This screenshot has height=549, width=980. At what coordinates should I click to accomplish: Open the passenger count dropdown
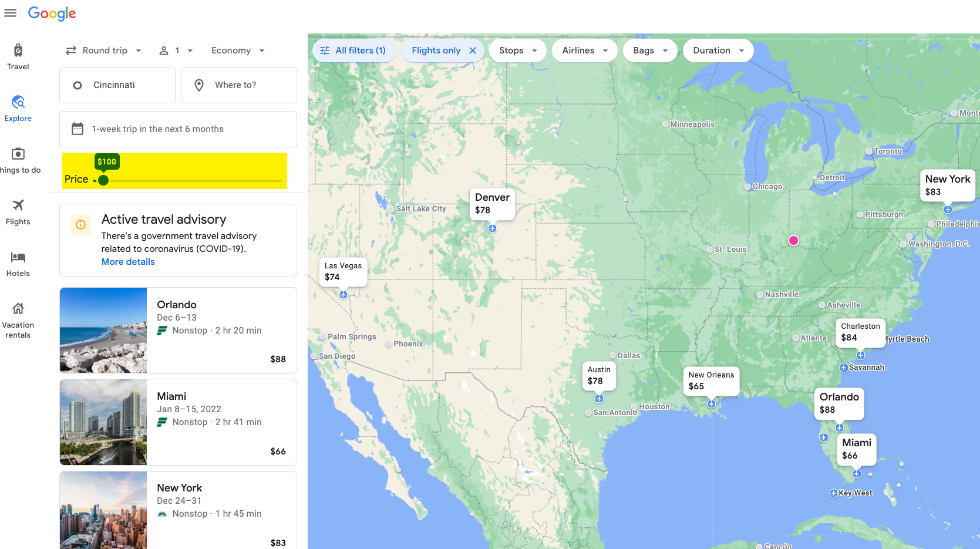click(x=176, y=50)
